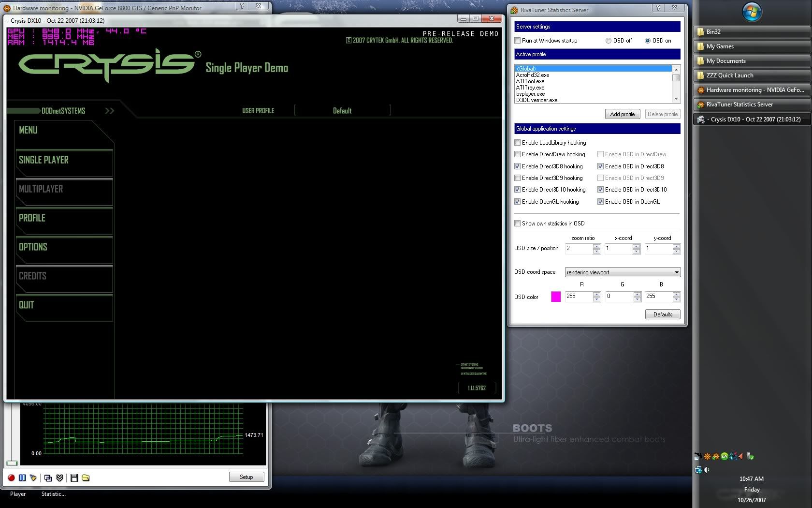Click profile list scrollbar down arrow
812x508 pixels.
point(676,99)
